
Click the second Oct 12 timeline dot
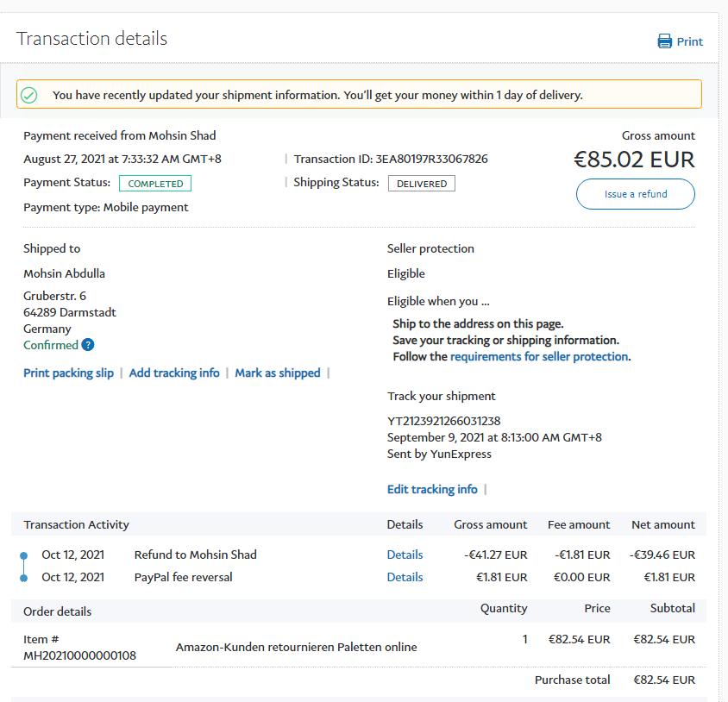pyautogui.click(x=24, y=578)
